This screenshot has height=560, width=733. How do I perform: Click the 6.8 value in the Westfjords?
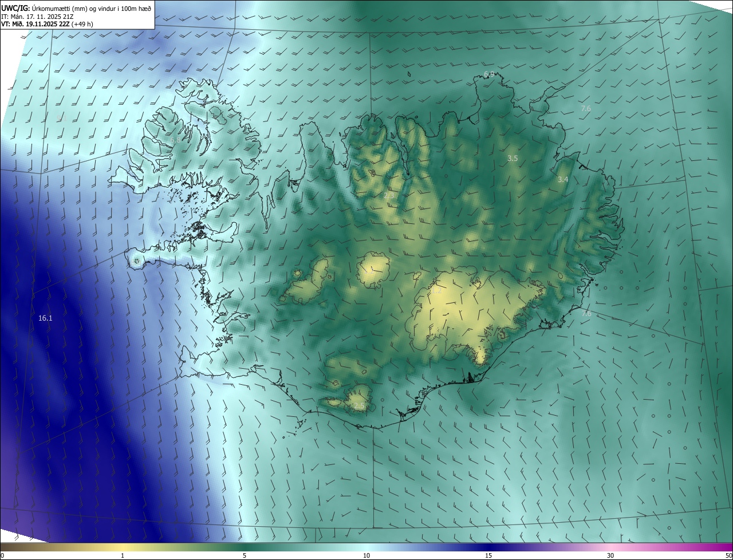pyautogui.click(x=175, y=140)
